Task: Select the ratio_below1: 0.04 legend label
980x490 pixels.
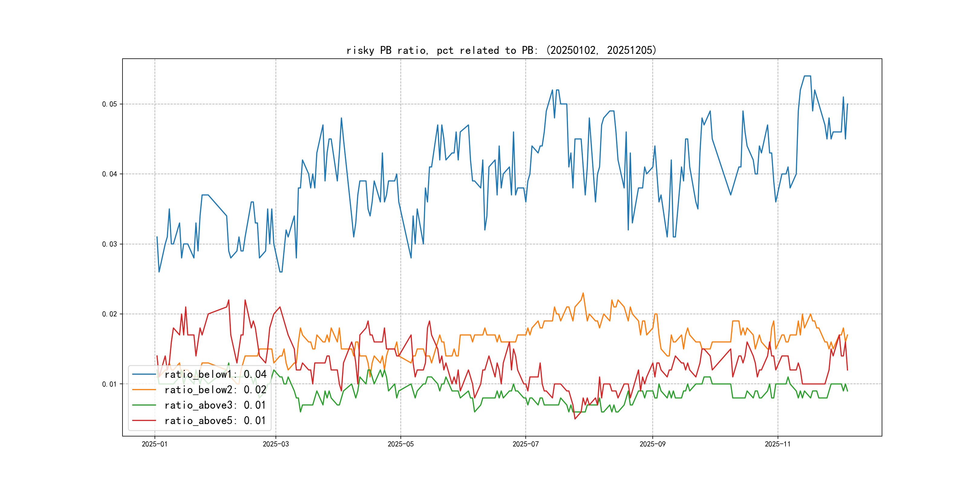Action: click(x=215, y=374)
